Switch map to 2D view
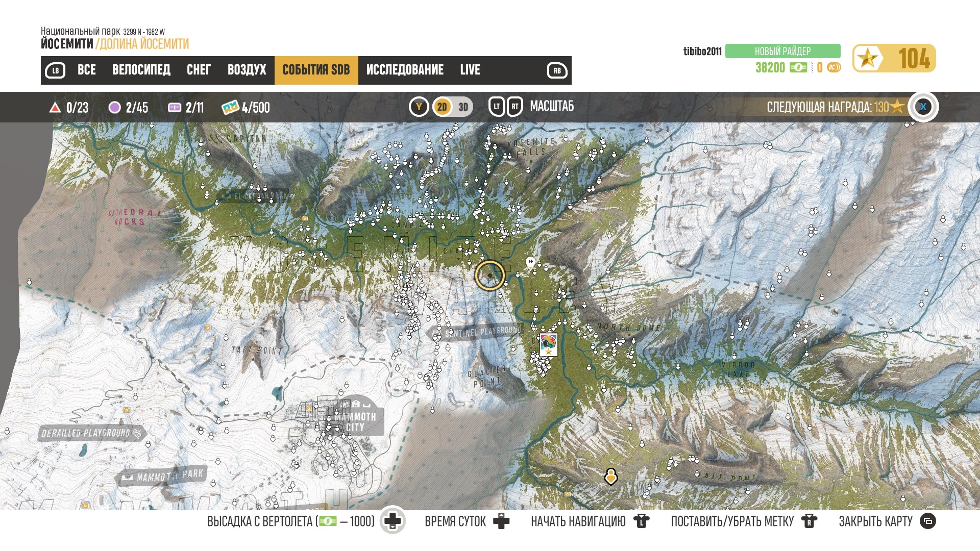Viewport: 980px width, 551px height. click(x=443, y=107)
